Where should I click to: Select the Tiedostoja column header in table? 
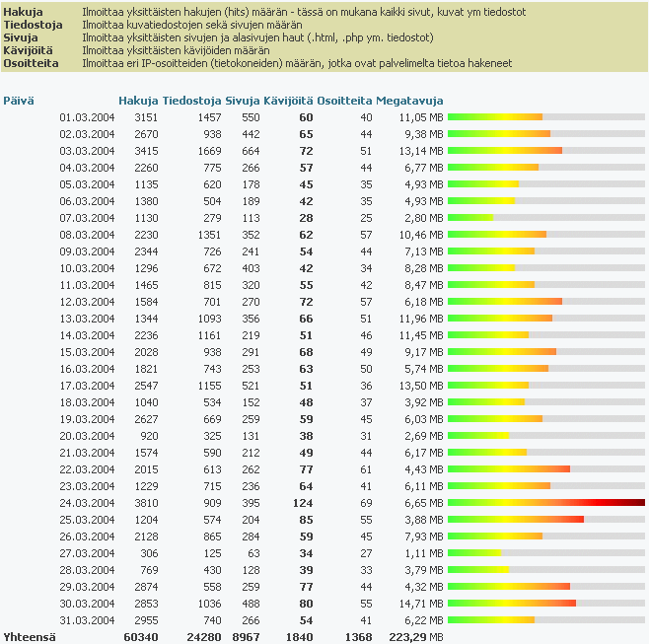(191, 101)
